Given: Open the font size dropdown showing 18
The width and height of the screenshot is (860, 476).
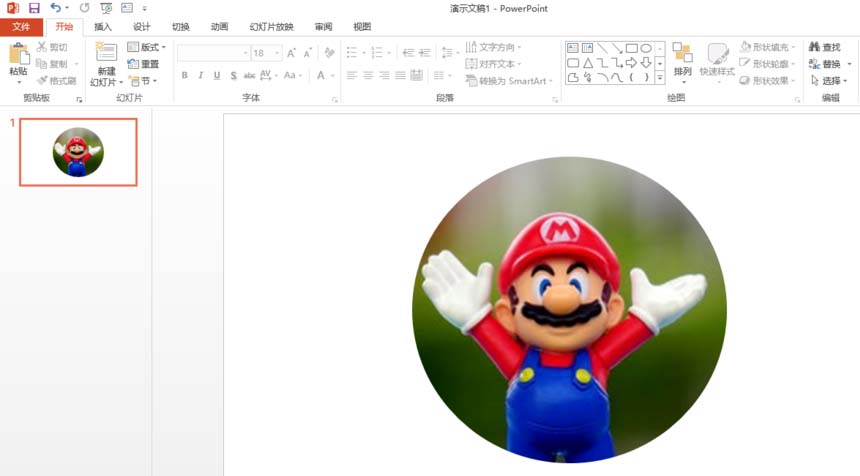Looking at the screenshot, I should (x=267, y=53).
